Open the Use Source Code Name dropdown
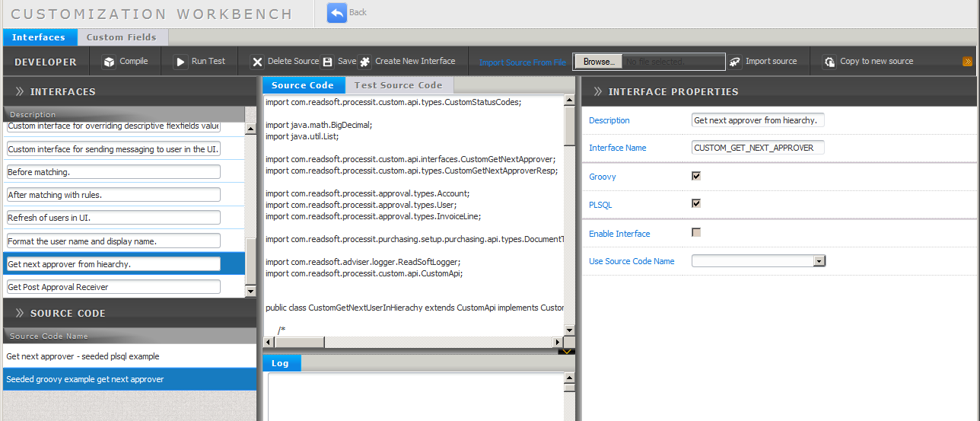 [x=819, y=261]
